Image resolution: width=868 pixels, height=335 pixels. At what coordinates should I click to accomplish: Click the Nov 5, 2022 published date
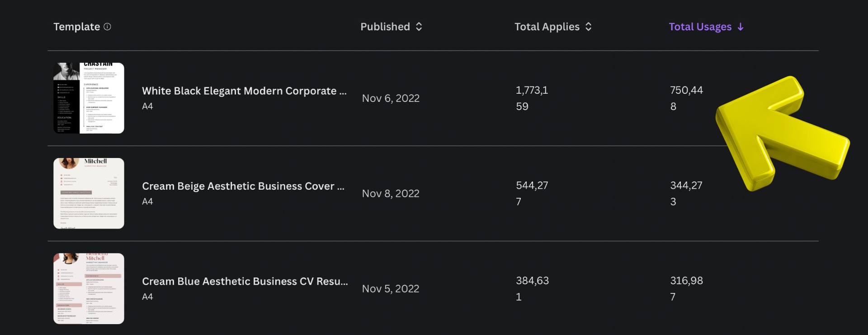(391, 288)
